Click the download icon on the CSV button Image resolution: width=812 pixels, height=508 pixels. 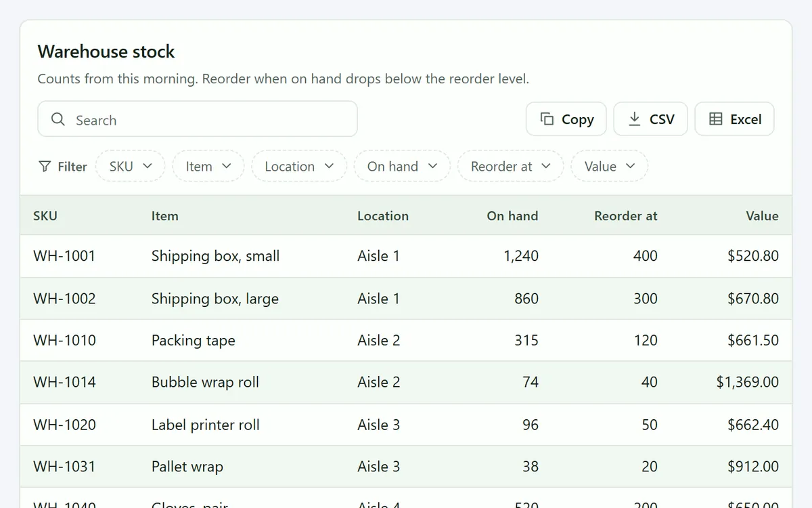coord(635,119)
